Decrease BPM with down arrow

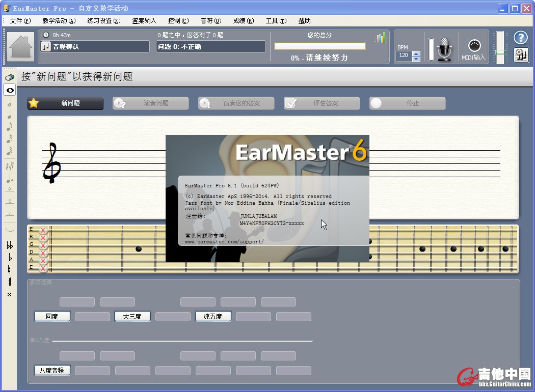click(x=416, y=59)
